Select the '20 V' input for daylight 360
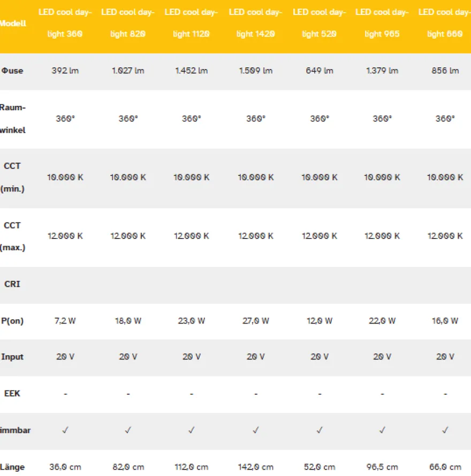The height and width of the screenshot is (476, 471). [65, 357]
